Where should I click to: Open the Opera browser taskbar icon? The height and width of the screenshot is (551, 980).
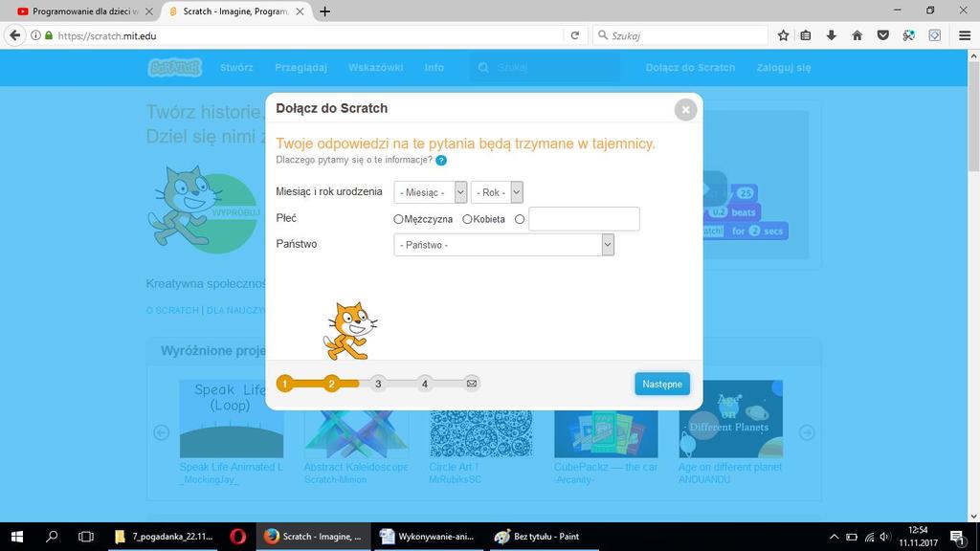click(237, 537)
